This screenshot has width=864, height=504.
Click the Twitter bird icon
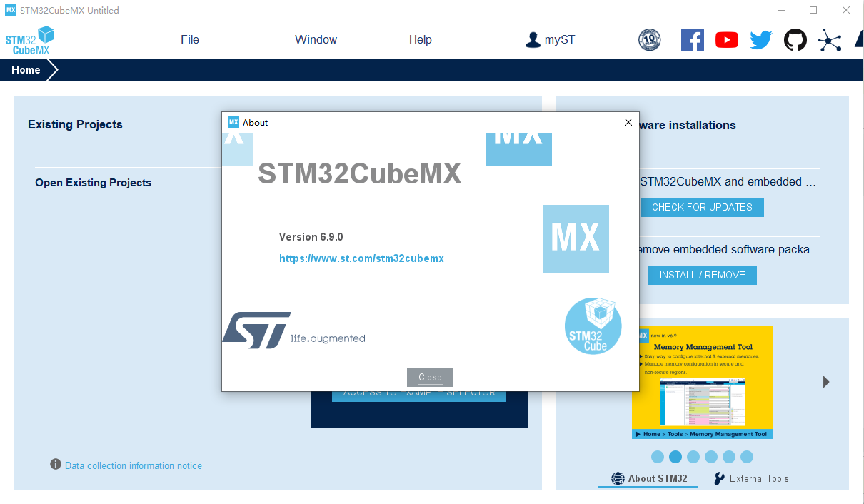click(x=760, y=40)
